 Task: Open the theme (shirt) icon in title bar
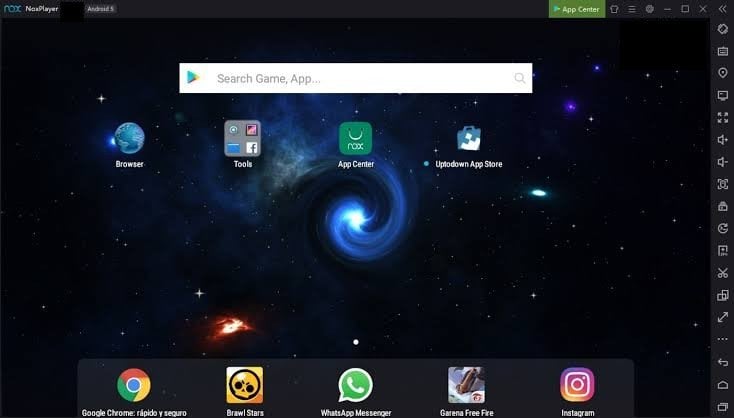coord(614,9)
